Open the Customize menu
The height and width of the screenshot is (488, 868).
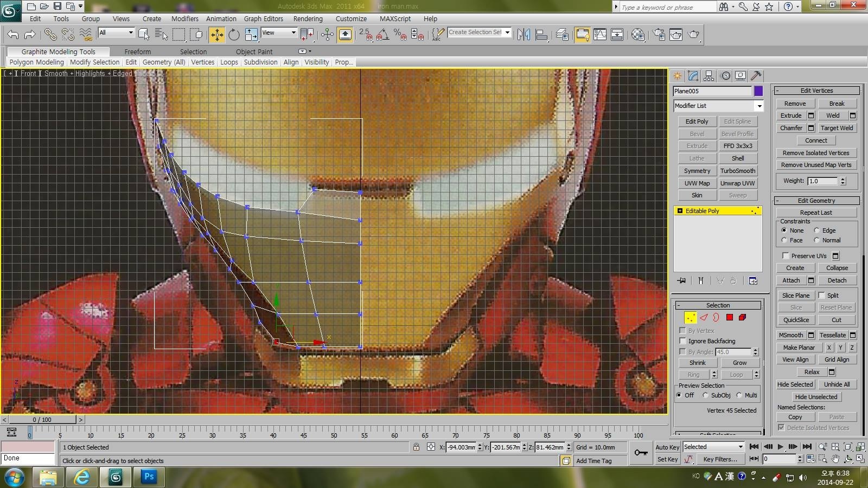coord(351,18)
